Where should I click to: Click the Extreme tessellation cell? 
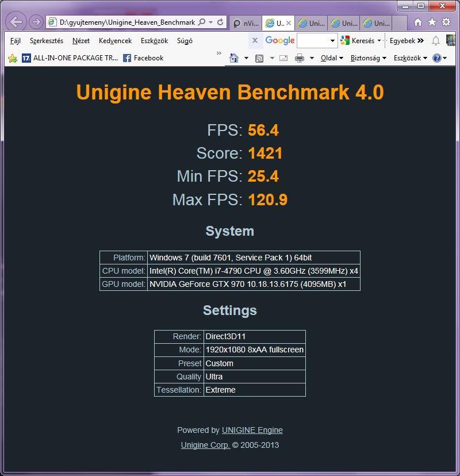(255, 390)
